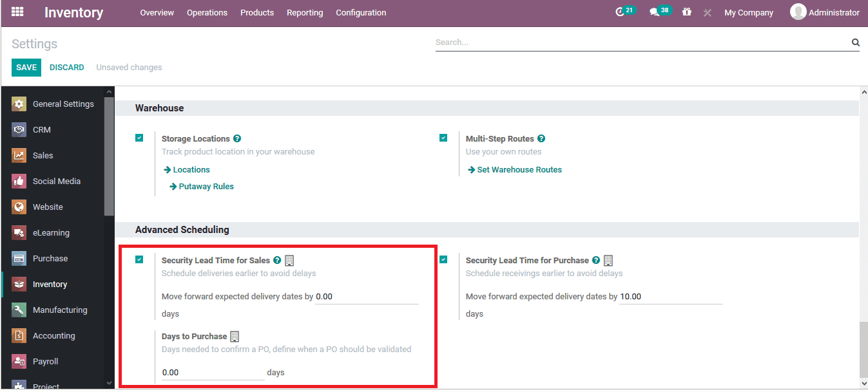This screenshot has height=392, width=868.
Task: Click the Payroll icon in sidebar
Action: [x=19, y=361]
